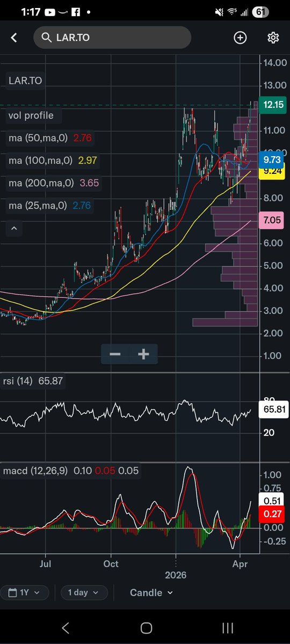Select the ma (50,ma,0) indicator
The image size is (290, 644).
point(50,138)
